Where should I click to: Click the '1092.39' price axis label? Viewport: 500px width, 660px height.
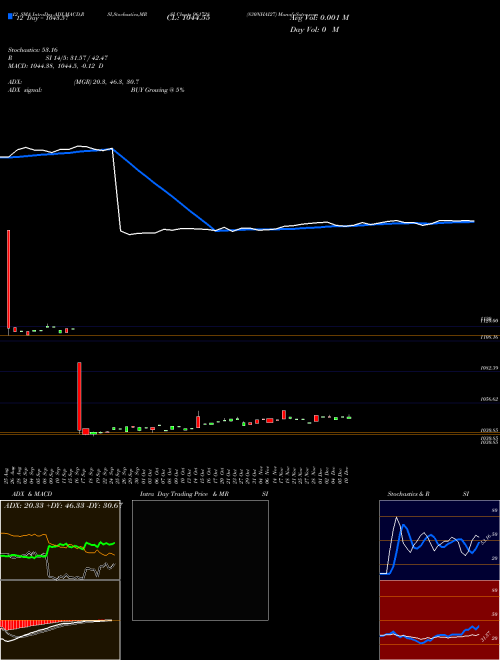pos(489,368)
